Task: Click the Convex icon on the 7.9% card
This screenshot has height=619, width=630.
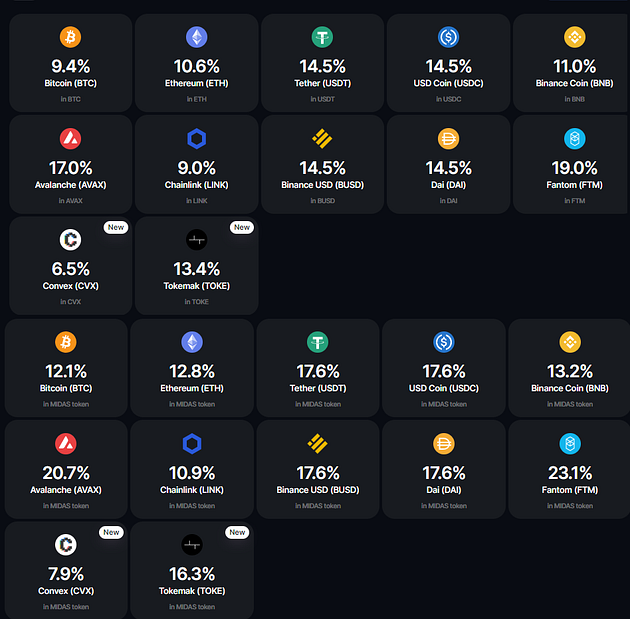Action: click(x=65, y=545)
